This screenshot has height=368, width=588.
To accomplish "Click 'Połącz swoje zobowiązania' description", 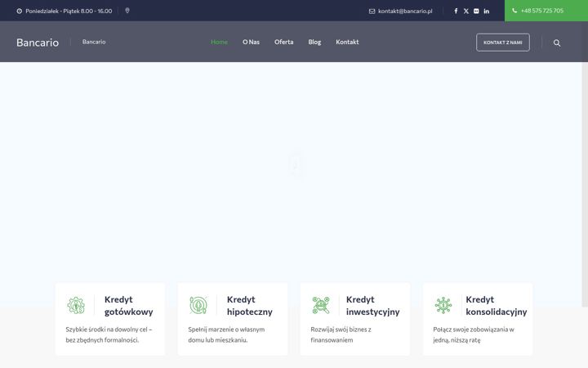I will coord(474,334).
